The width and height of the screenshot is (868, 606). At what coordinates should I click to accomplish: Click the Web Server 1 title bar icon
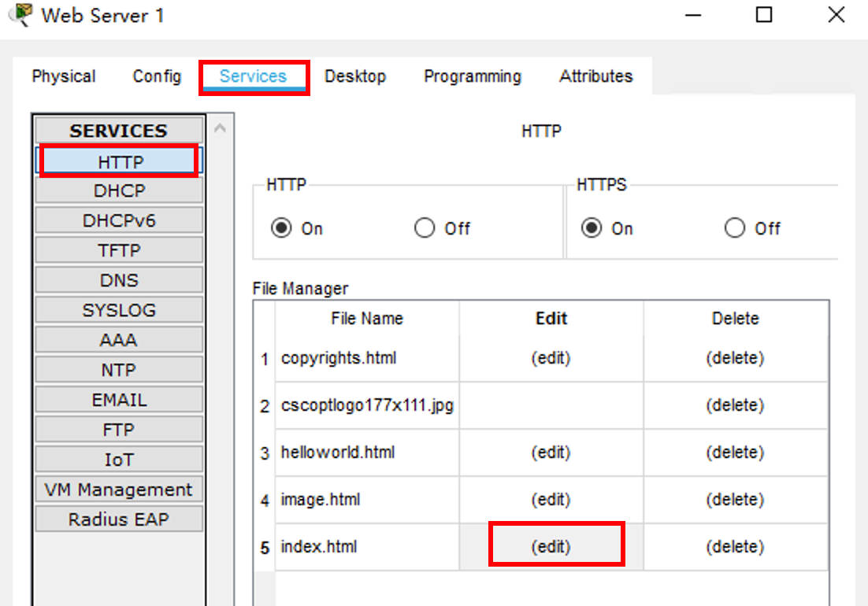click(25, 15)
